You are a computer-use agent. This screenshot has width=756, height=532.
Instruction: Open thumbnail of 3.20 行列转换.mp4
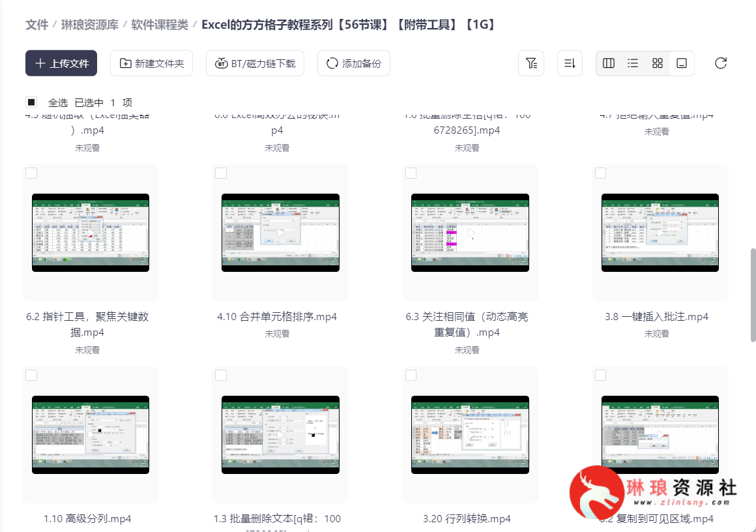470,435
